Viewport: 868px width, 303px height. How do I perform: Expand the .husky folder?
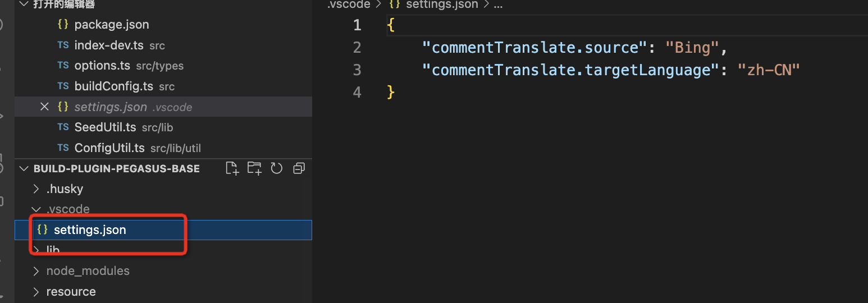36,189
